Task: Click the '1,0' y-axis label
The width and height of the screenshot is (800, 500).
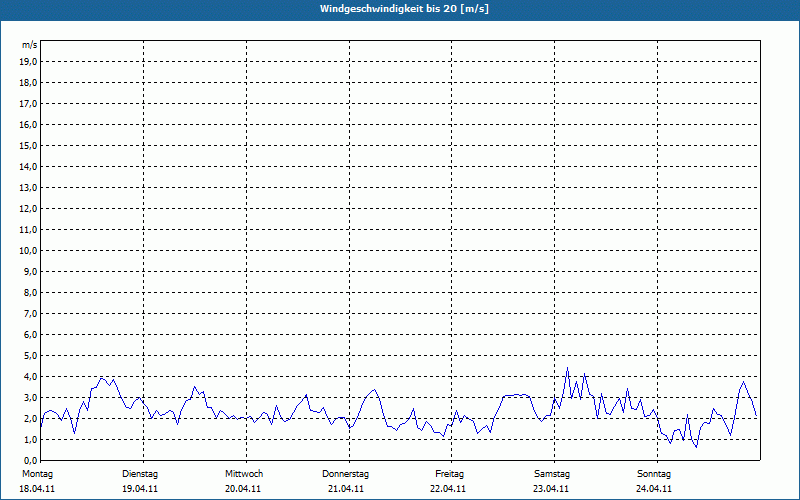Action: [x=31, y=440]
